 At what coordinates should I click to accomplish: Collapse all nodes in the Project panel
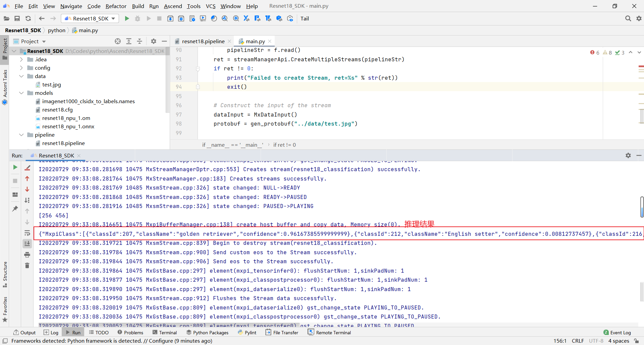point(140,41)
